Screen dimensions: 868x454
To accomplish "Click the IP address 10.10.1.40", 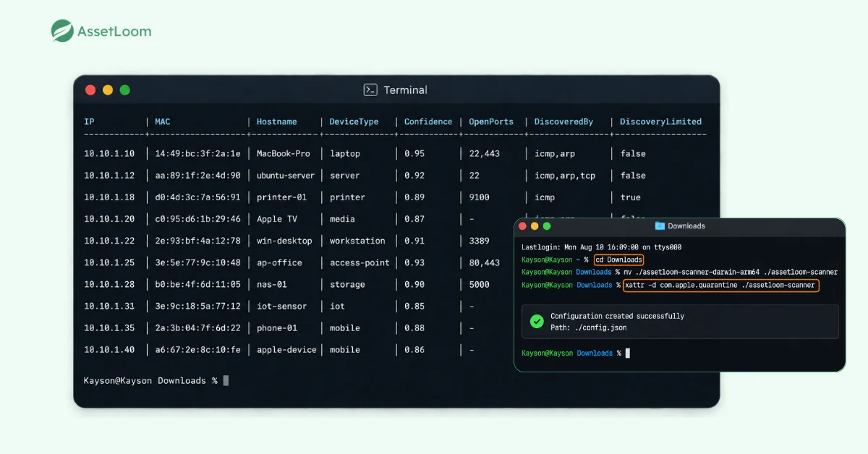I will (x=109, y=350).
